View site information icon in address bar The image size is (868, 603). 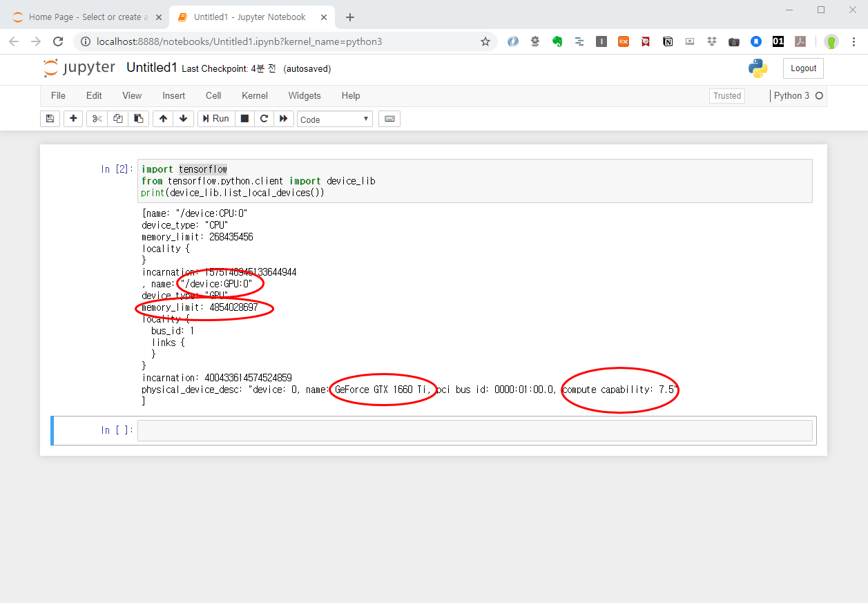[x=86, y=41]
